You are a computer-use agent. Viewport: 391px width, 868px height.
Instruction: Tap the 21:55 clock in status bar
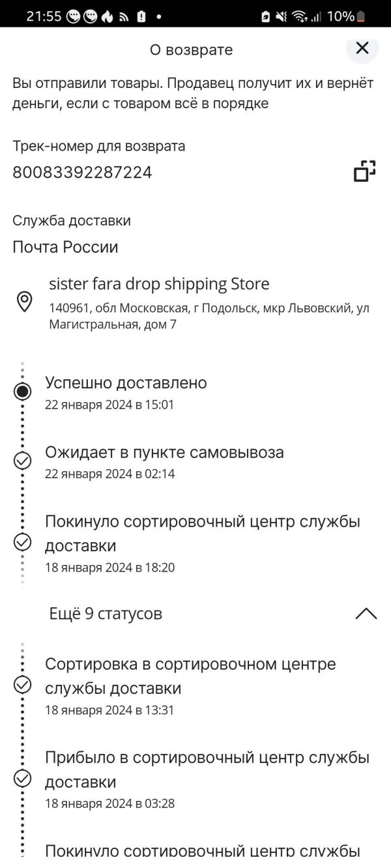click(44, 16)
